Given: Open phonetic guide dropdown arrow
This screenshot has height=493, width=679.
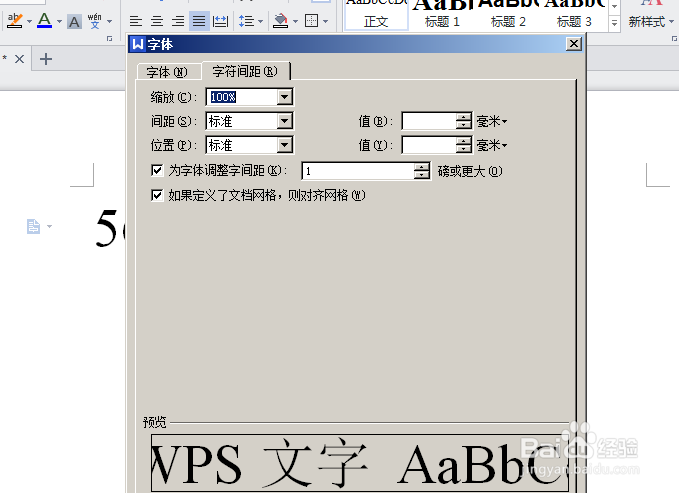Looking at the screenshot, I should coord(110,21).
